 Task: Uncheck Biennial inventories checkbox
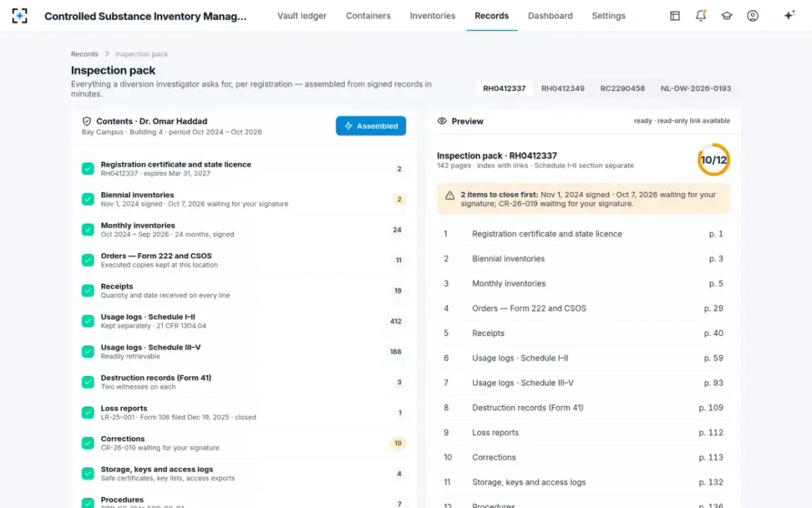(88, 199)
